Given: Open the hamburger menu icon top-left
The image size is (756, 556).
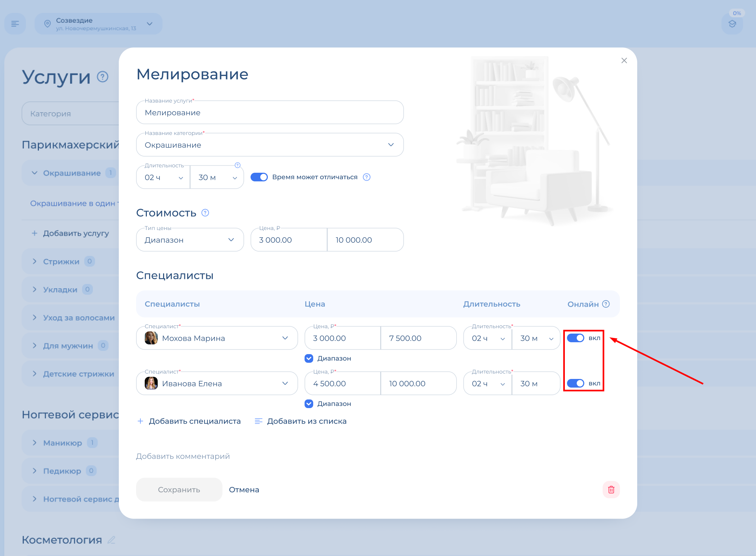Looking at the screenshot, I should coord(15,24).
